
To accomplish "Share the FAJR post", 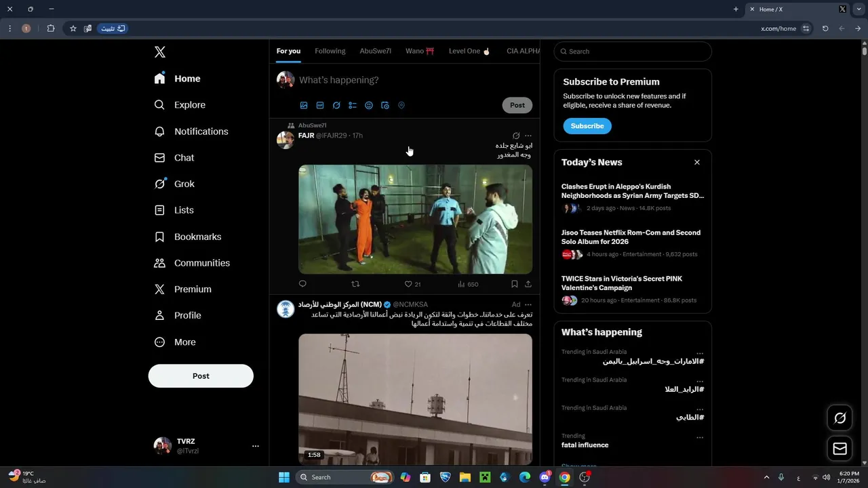I will click(x=528, y=284).
